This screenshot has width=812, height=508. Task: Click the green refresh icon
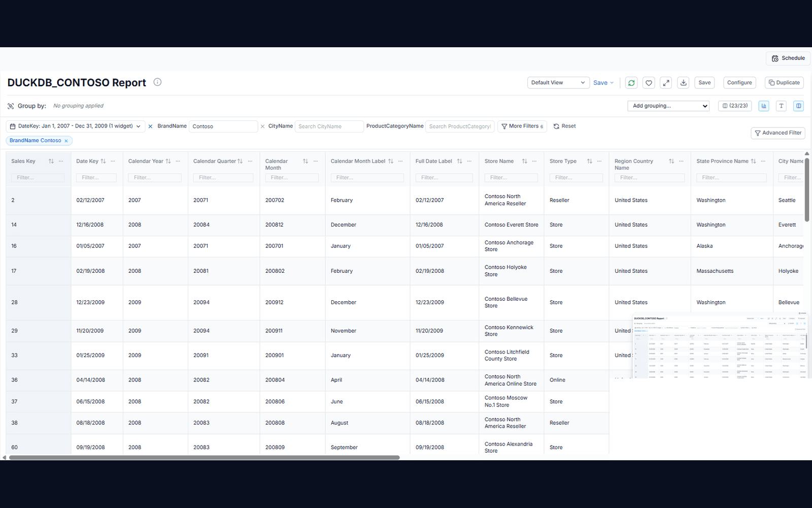pyautogui.click(x=631, y=83)
